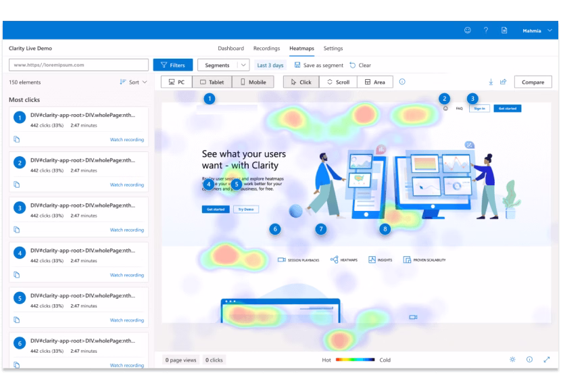Open the Sort dropdown
Image resolution: width=561 pixels, height=392 pixels.
133,82
